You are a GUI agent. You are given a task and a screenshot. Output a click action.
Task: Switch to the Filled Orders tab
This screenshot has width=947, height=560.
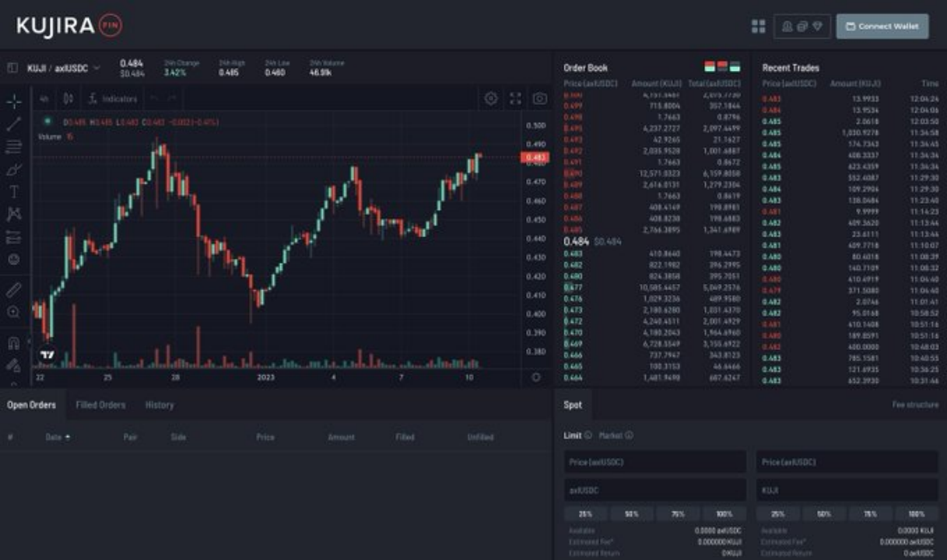coord(100,405)
